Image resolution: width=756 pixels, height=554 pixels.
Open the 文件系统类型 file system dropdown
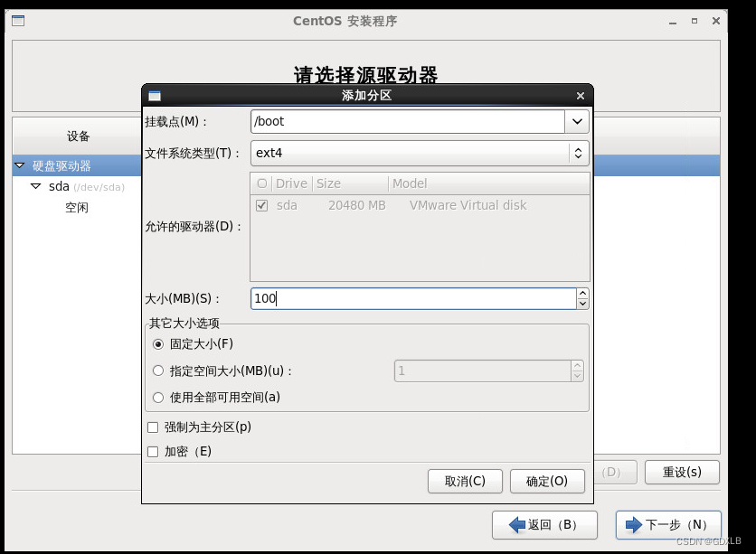[x=578, y=153]
